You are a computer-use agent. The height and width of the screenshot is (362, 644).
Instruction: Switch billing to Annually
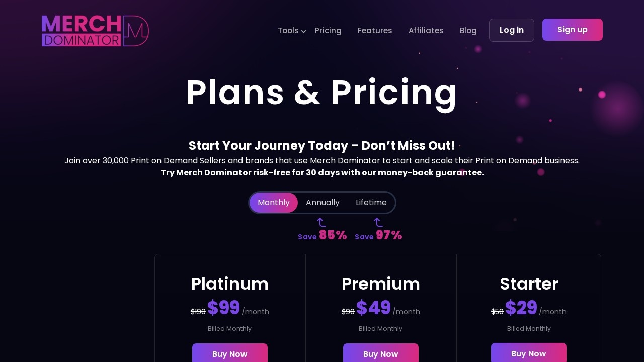point(323,203)
